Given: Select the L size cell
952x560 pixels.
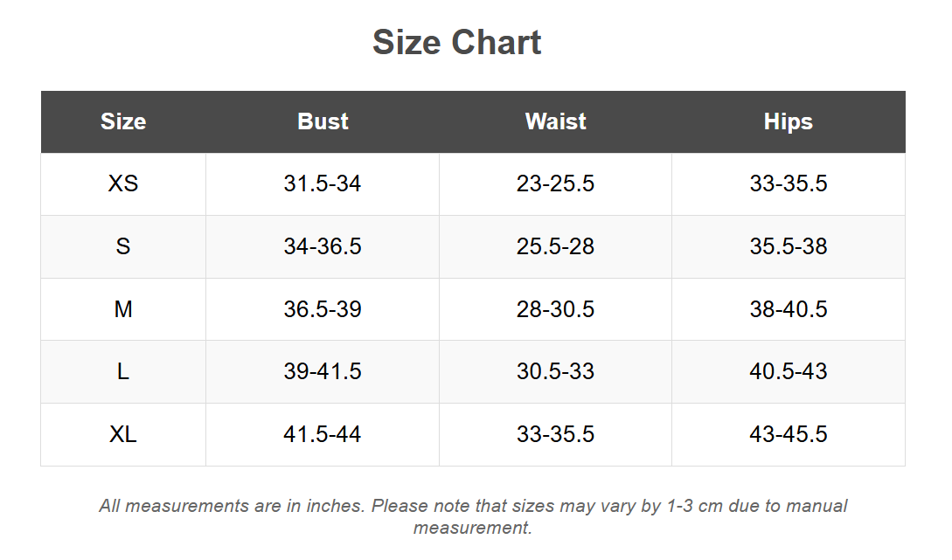Looking at the screenshot, I should (x=123, y=371).
